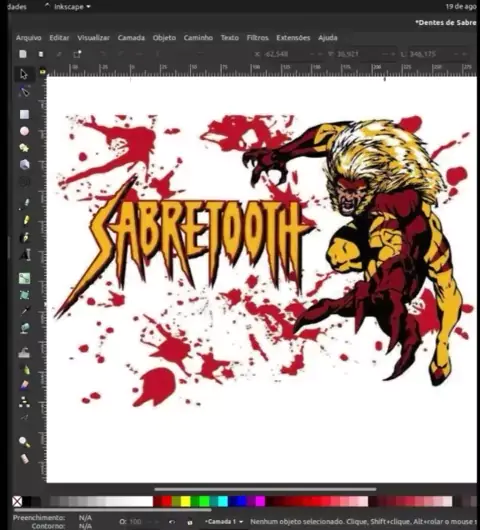Open the Texto menu
480x530 pixels.
230,38
